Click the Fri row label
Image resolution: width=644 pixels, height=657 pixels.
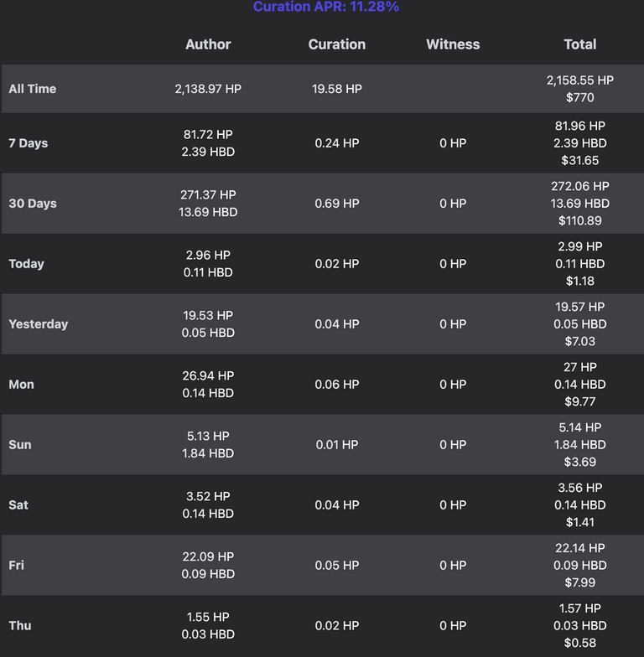coord(17,566)
